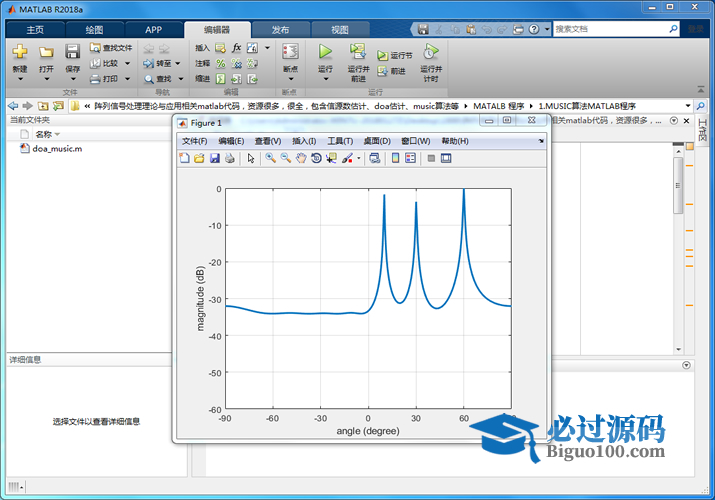
Task: Click the 登录 (Sign in) link
Action: [x=695, y=30]
